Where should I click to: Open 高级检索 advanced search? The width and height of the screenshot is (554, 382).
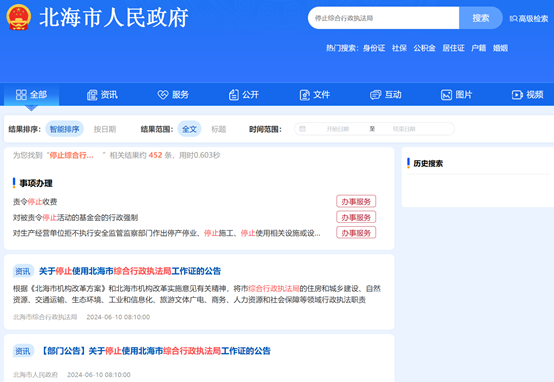(x=529, y=18)
